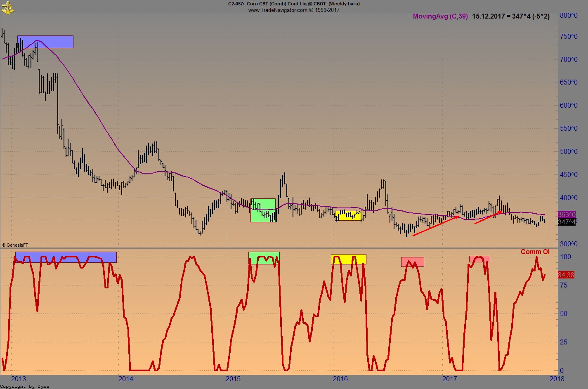
Task: Expand the 2013 year axis label
Action: [19, 378]
